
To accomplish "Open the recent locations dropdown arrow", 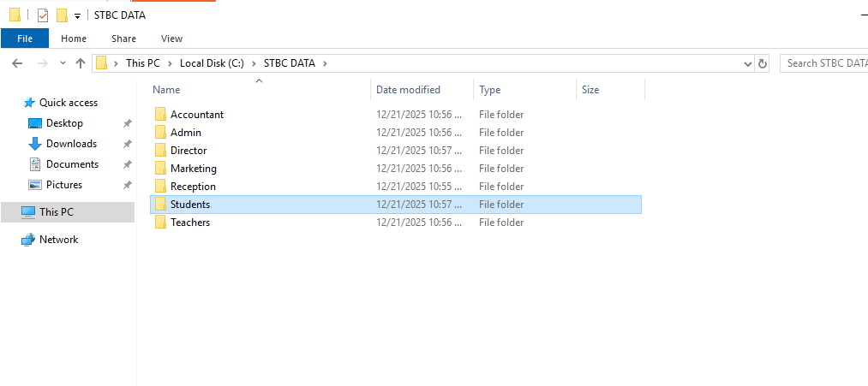I will pos(63,63).
